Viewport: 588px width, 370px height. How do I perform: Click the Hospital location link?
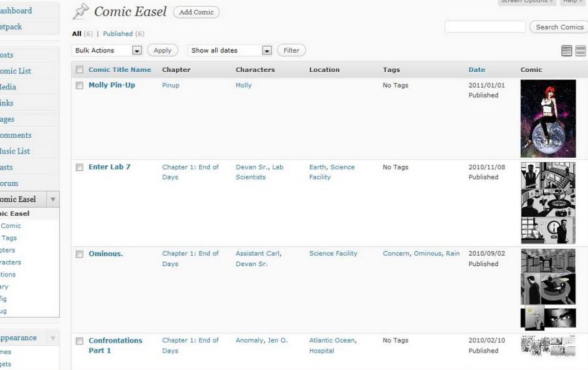click(x=321, y=351)
